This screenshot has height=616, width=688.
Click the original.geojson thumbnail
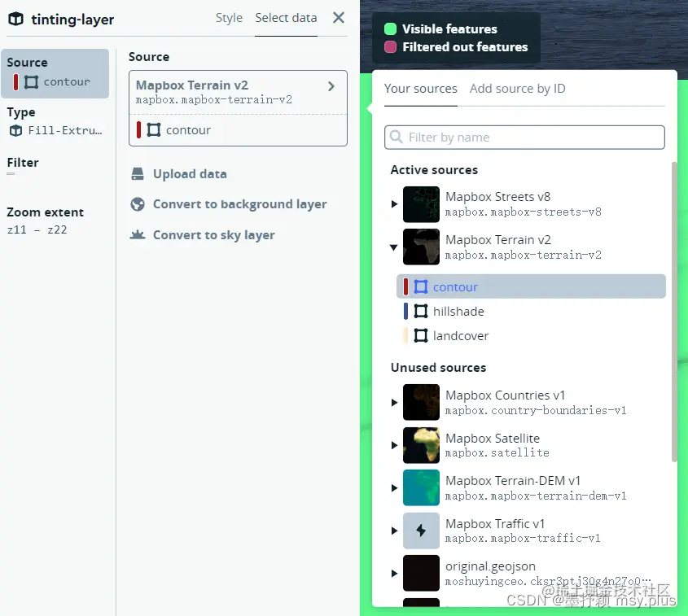421,573
